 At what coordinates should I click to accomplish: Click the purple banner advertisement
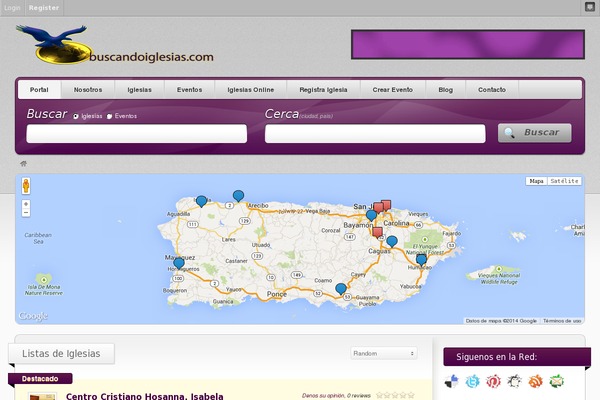coord(467,46)
